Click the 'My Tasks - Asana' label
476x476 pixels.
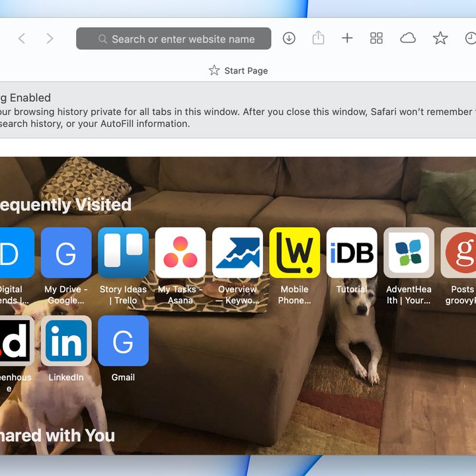180,295
